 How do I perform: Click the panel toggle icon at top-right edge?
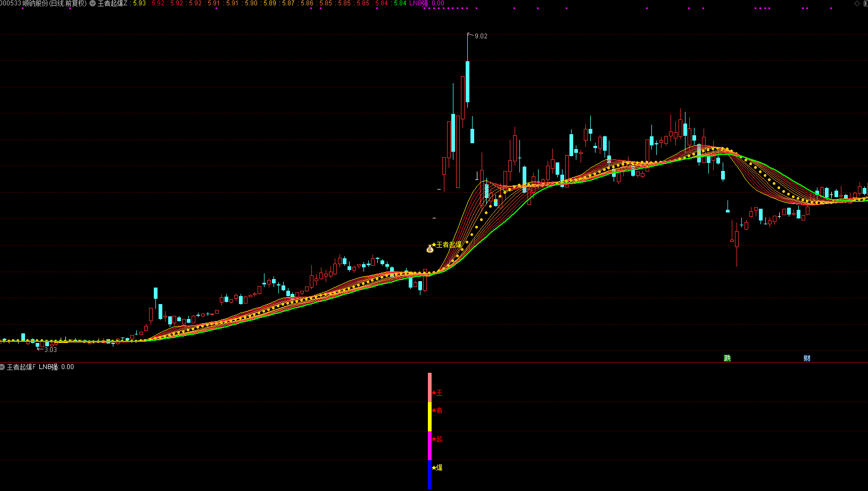tap(865, 3)
